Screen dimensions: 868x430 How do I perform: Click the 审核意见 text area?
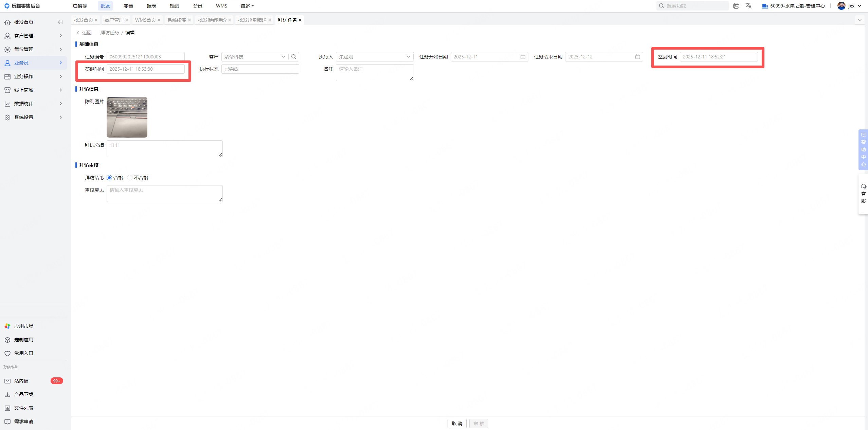pyautogui.click(x=164, y=194)
